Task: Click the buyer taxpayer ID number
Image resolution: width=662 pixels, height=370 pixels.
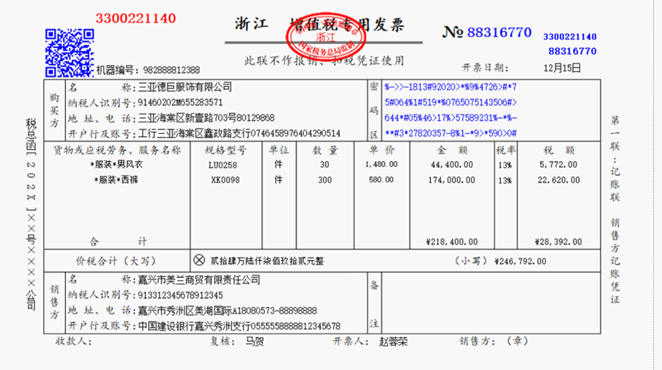Action: 180,103
